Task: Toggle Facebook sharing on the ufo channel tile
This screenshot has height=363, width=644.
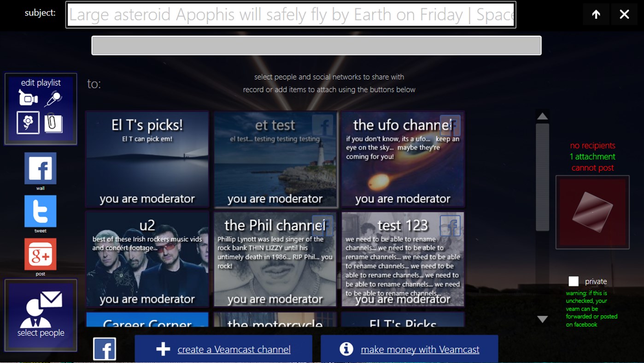Action: [x=450, y=125]
